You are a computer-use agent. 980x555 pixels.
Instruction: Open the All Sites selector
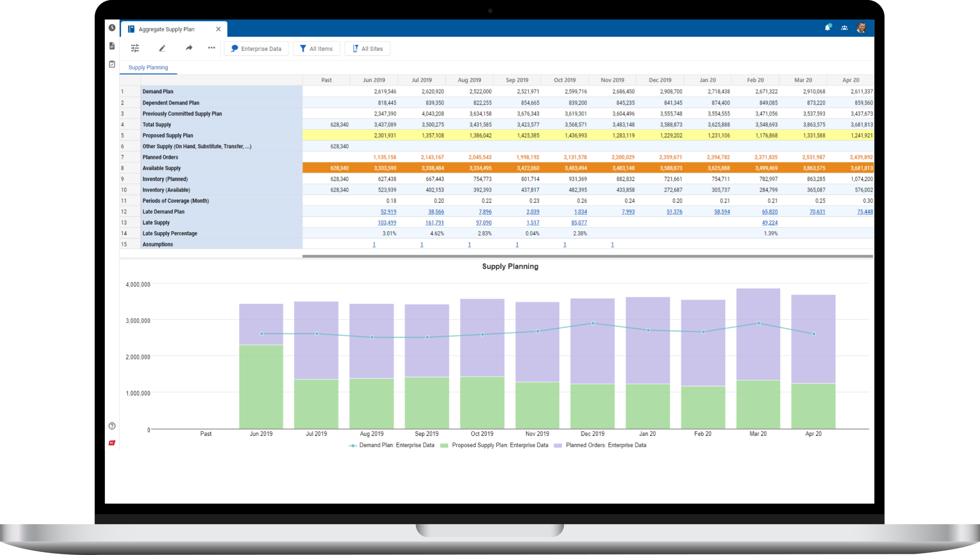tap(367, 48)
